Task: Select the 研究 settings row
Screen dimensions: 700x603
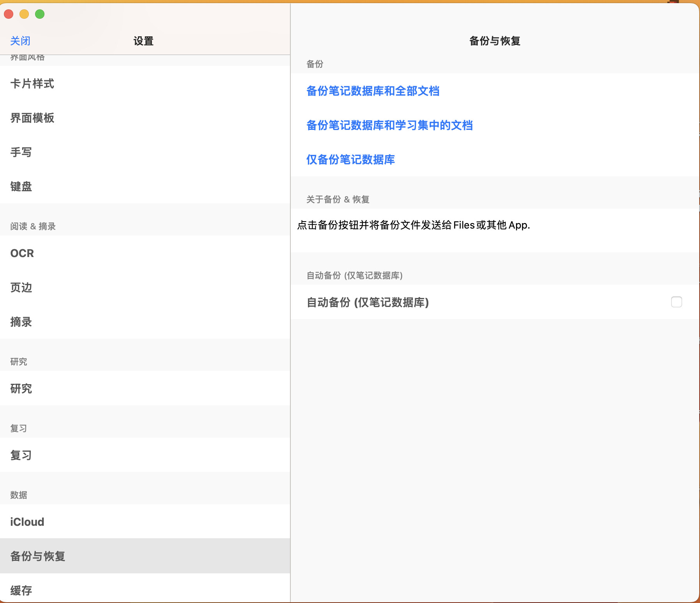Action: coord(145,388)
